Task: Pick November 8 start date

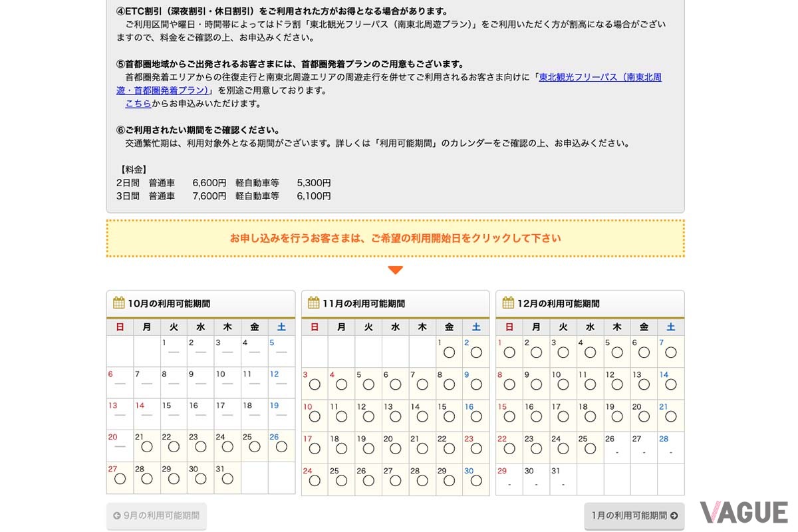Action: (449, 384)
